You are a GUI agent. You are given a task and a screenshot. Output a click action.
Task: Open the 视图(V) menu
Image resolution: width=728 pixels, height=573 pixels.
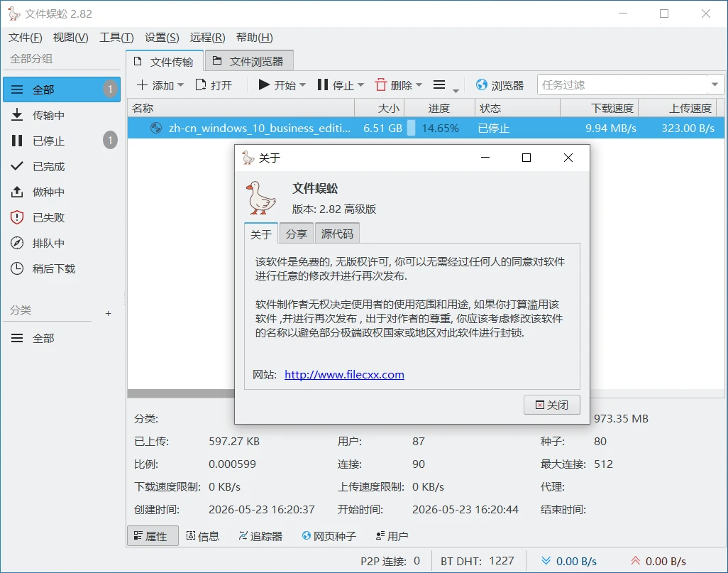point(70,38)
